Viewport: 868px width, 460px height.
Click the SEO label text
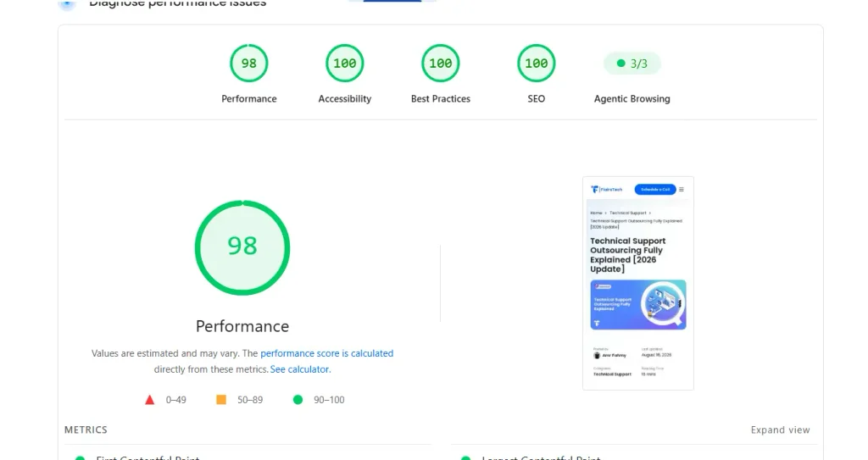(x=536, y=98)
